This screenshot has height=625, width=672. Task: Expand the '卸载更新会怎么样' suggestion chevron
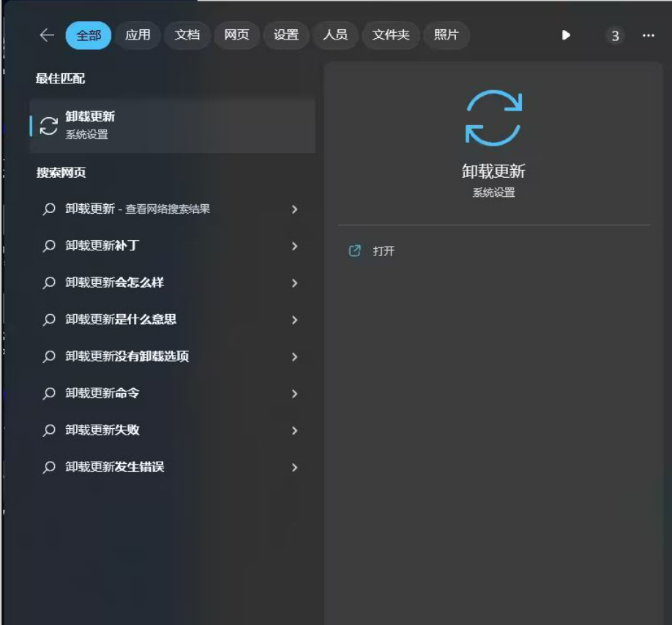pyautogui.click(x=294, y=283)
